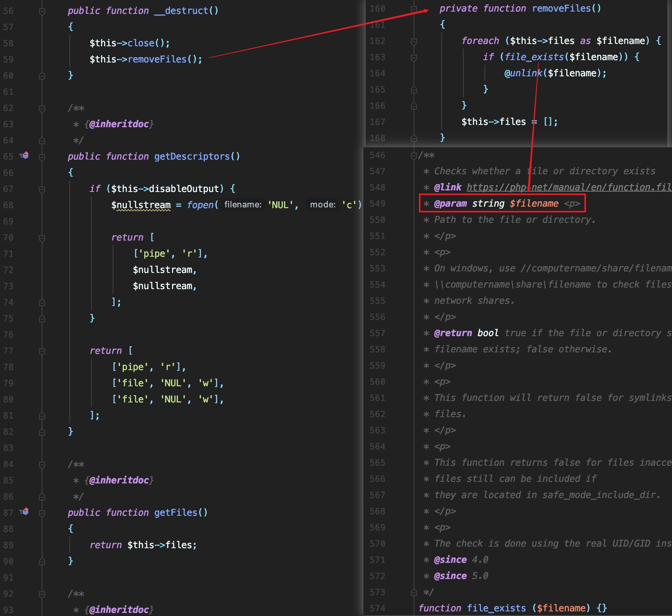
Task: Collapse the docblock fold on line 84
Action: click(x=42, y=465)
